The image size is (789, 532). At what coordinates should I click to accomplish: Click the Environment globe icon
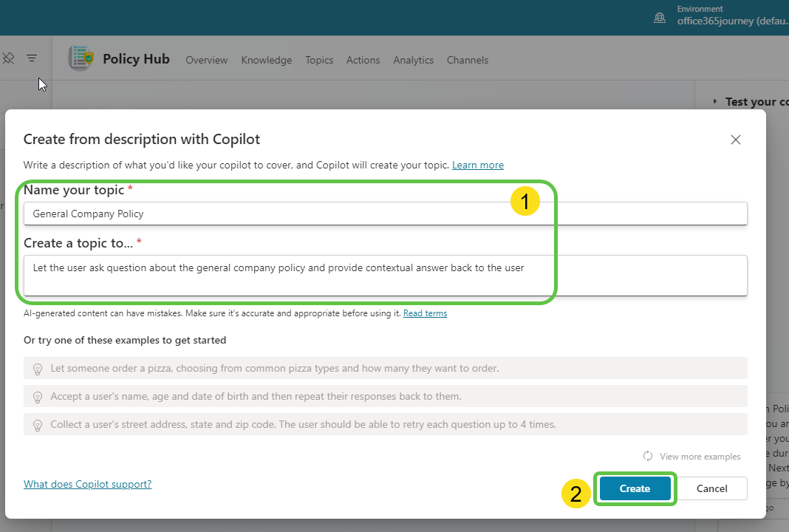pyautogui.click(x=660, y=18)
